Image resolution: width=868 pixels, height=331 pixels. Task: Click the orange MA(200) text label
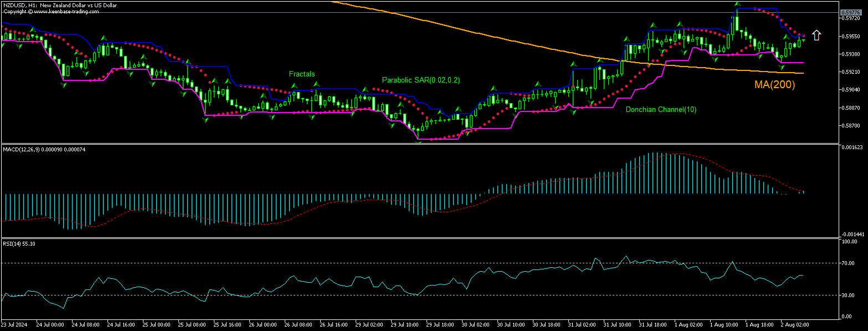(x=774, y=84)
